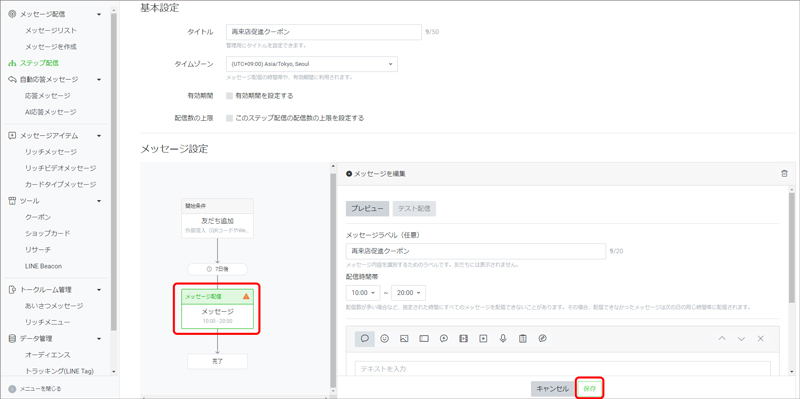
Task: Click the ステップ配信 sidebar icon
Action: [12, 63]
